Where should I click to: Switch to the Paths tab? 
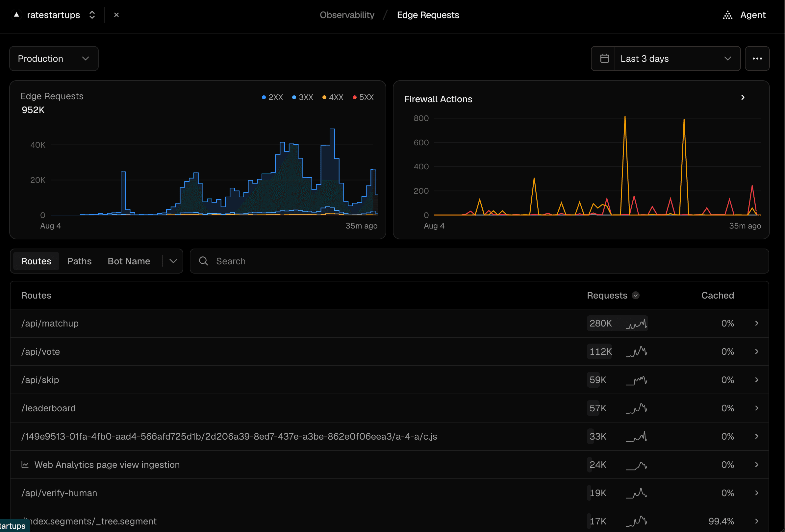(79, 261)
